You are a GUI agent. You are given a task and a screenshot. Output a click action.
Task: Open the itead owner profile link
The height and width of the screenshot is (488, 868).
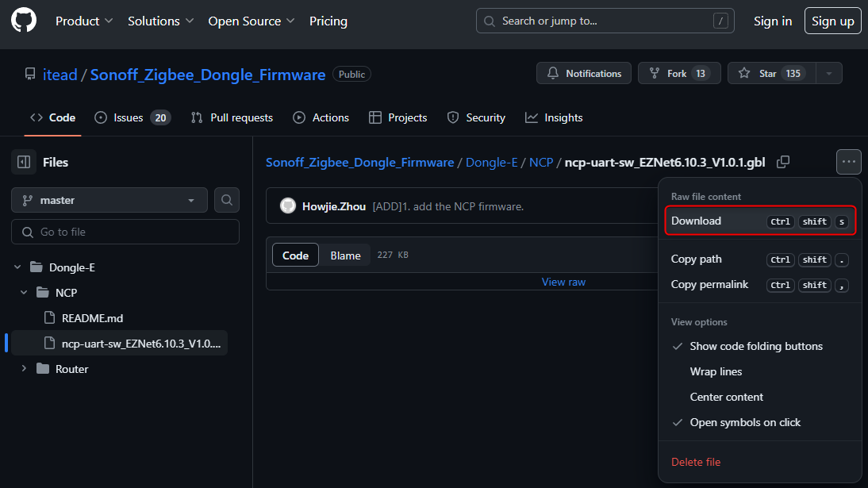(x=60, y=75)
